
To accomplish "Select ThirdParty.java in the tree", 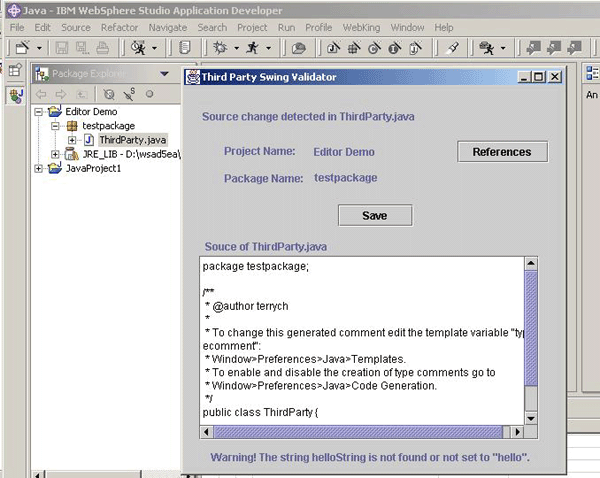I will click(132, 140).
